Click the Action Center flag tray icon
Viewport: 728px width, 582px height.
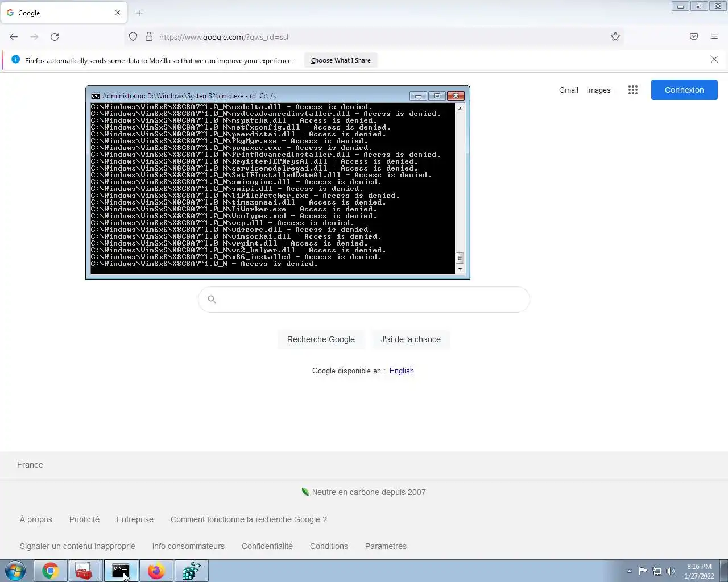[643, 571]
